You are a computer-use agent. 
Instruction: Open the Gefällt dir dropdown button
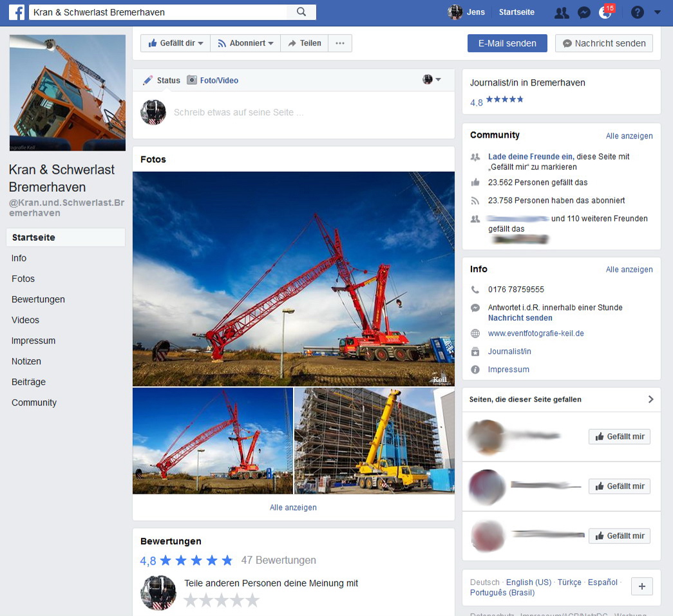point(176,43)
